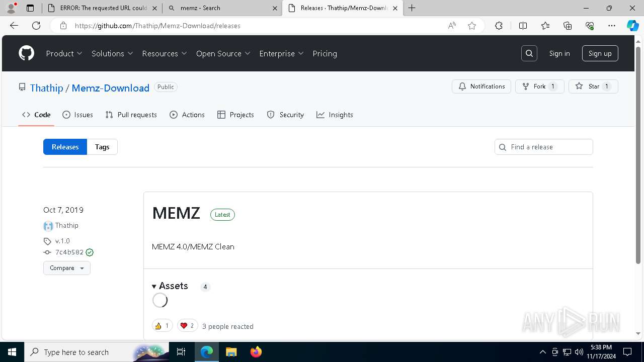Open the Read aloud icon in address bar
This screenshot has width=644, height=362.
point(452,26)
